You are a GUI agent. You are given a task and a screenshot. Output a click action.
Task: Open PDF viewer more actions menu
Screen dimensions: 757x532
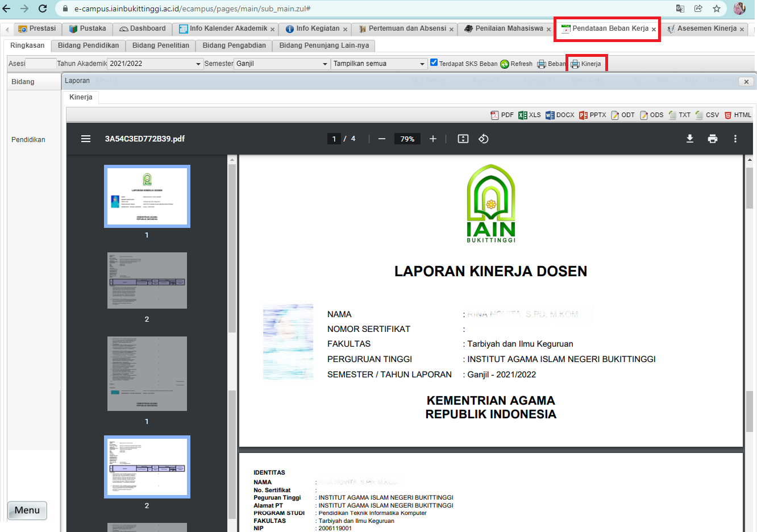click(735, 139)
